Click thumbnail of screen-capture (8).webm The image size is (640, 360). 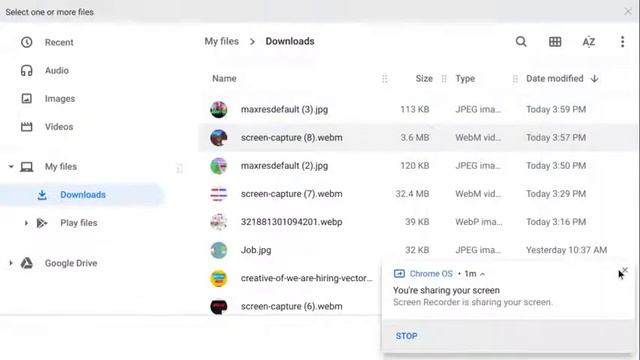pyautogui.click(x=219, y=138)
